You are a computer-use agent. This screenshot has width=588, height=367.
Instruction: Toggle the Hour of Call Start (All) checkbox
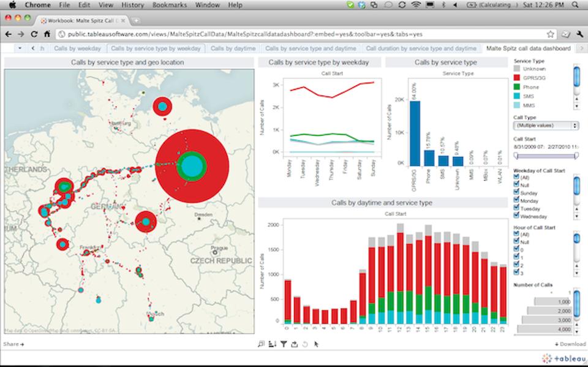point(516,233)
